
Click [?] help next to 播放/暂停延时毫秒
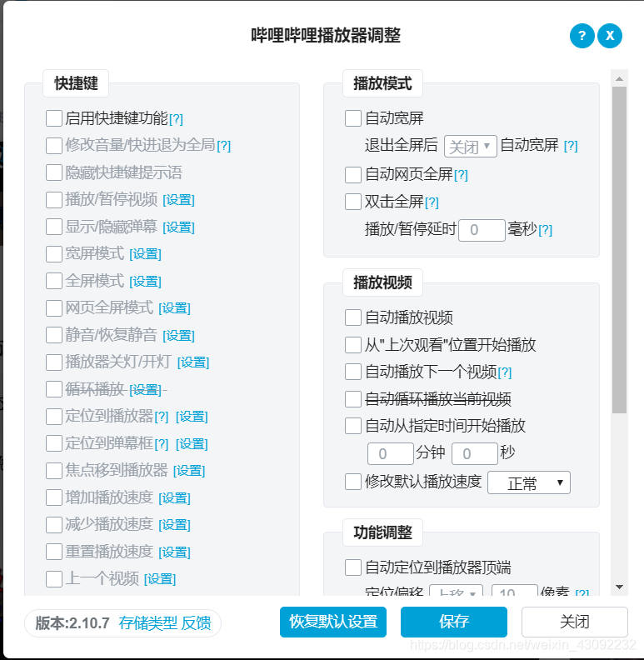[x=545, y=230]
